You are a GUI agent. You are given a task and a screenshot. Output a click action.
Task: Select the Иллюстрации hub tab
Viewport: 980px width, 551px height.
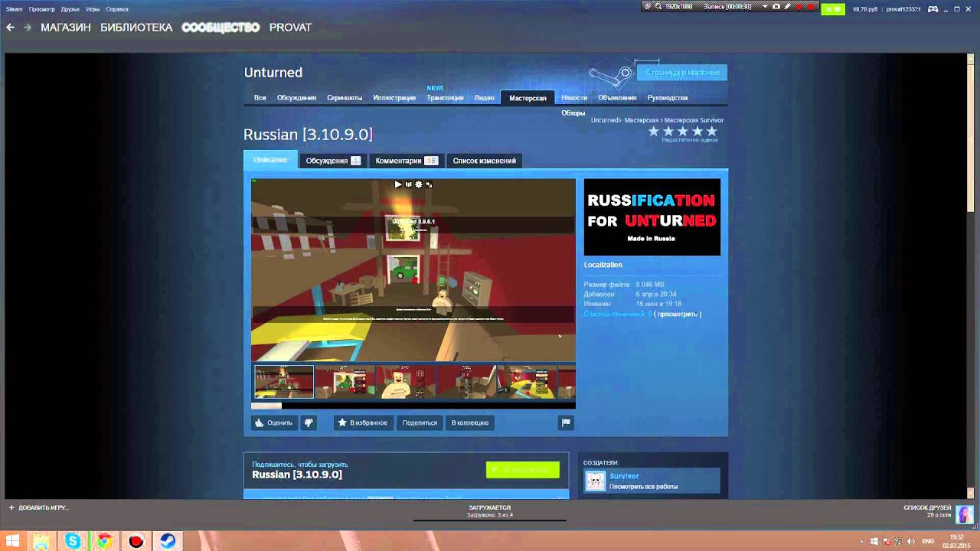(x=394, y=98)
